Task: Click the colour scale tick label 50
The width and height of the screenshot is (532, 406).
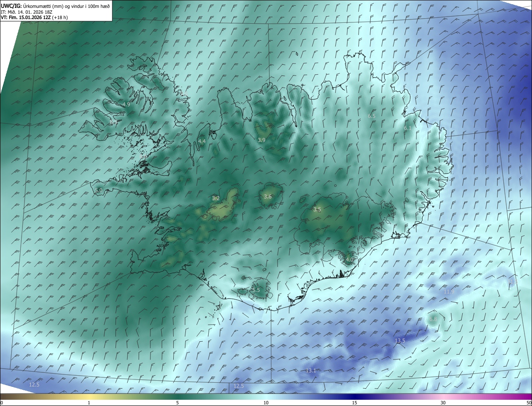Action: [x=529, y=403]
